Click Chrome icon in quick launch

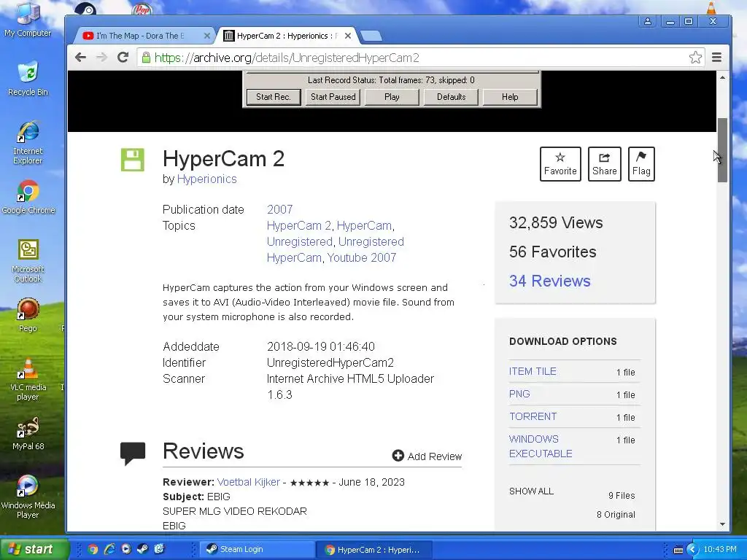pyautogui.click(x=93, y=549)
